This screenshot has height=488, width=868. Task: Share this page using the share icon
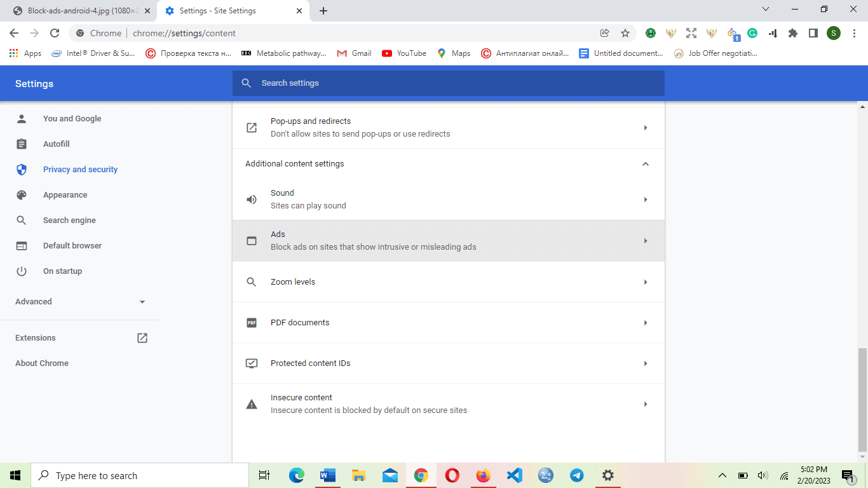tap(605, 33)
